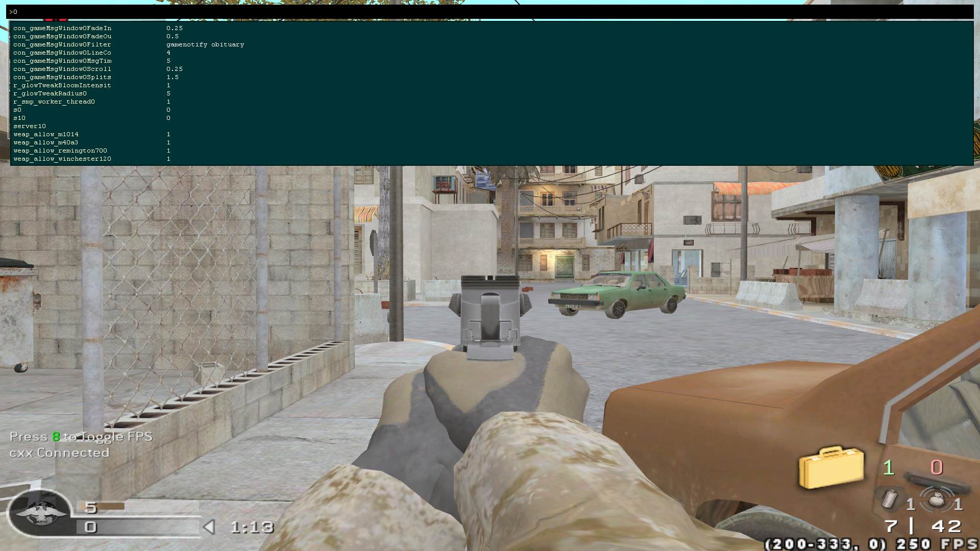980x551 pixels.
Task: Click the round timer 1:13
Action: [x=252, y=527]
